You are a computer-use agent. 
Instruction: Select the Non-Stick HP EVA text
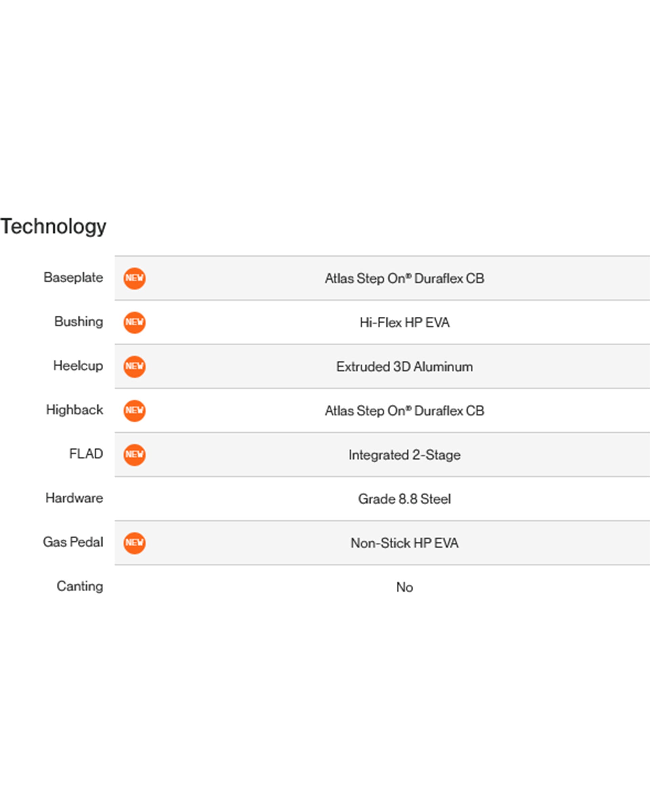(404, 543)
